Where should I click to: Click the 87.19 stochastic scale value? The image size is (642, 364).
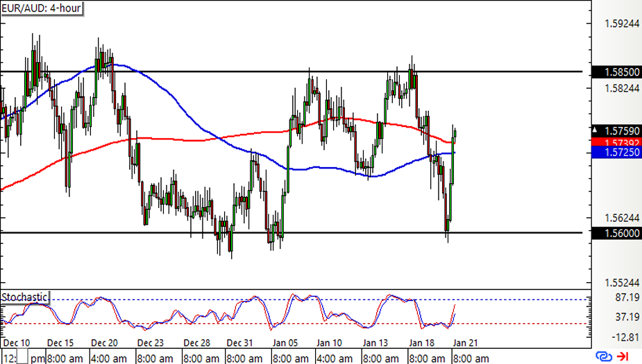(x=627, y=297)
